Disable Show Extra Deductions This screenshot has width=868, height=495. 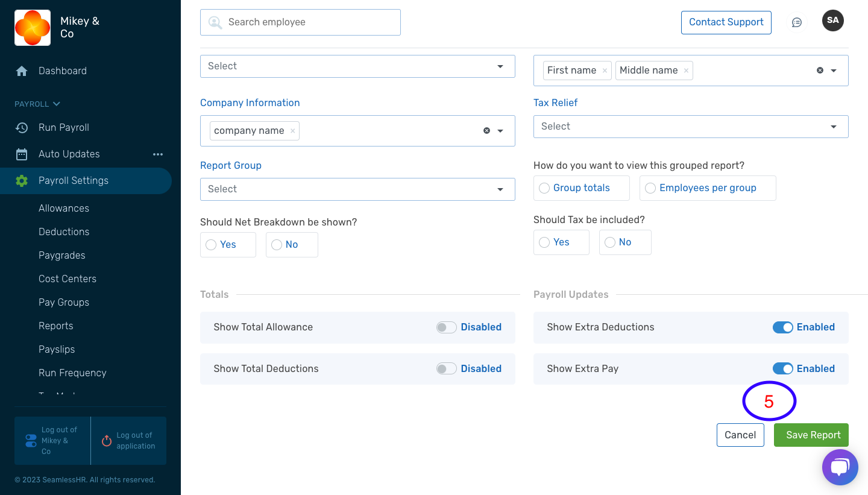tap(783, 327)
